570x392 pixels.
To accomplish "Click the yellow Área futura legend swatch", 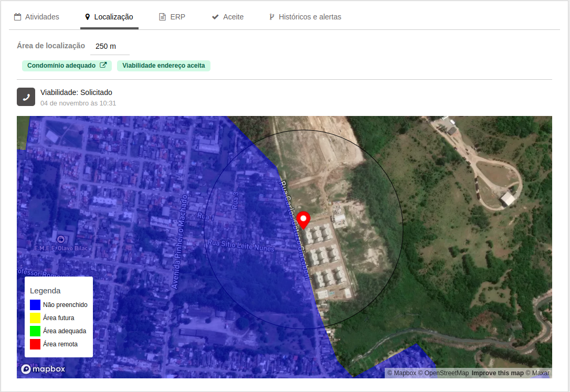I will pos(35,318).
